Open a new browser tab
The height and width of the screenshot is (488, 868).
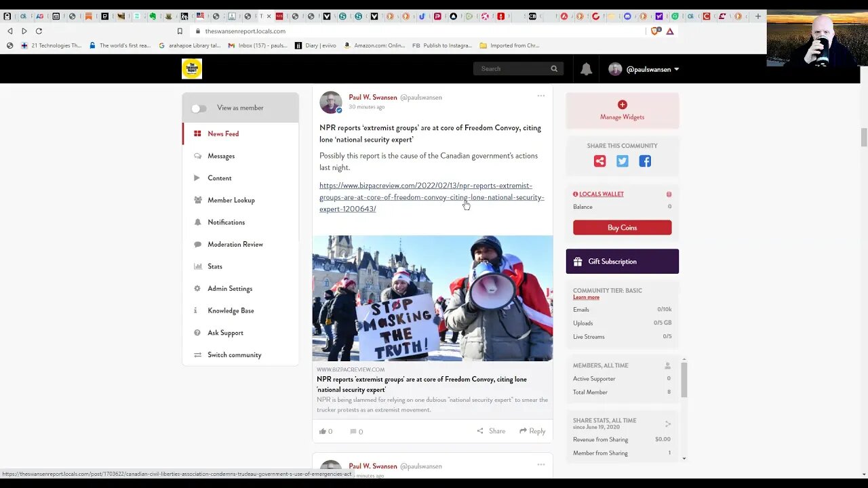pyautogui.click(x=757, y=16)
